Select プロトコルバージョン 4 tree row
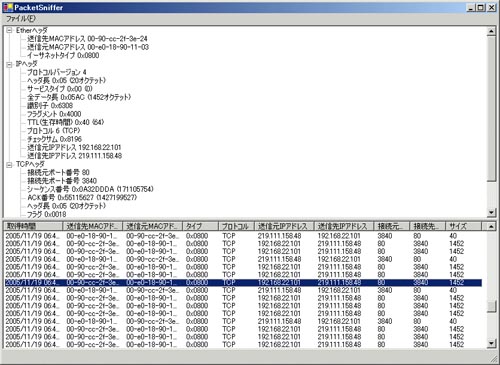This screenshot has width=500, height=365. point(57,72)
